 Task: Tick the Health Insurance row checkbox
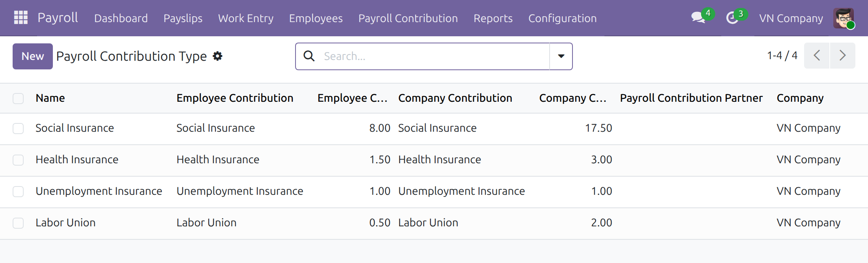click(x=18, y=160)
